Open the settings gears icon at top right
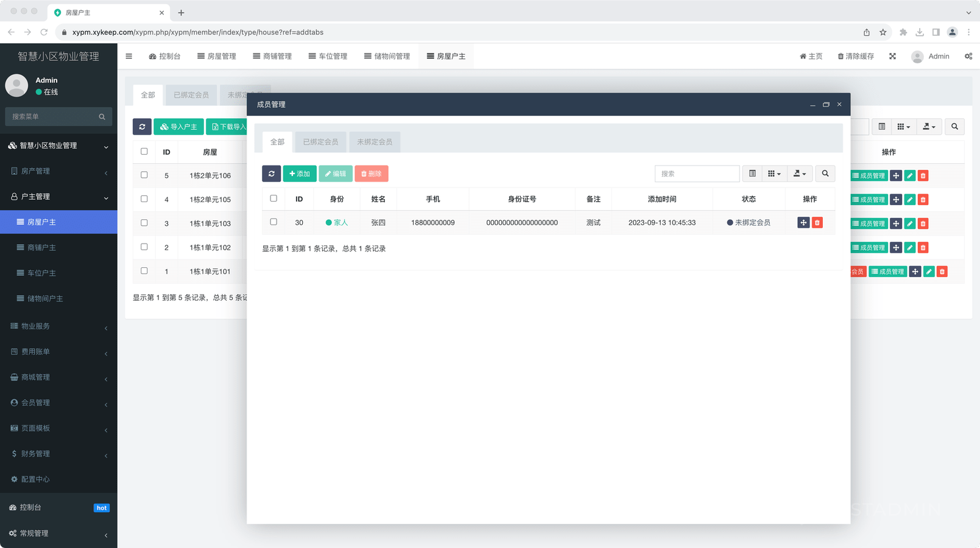 click(968, 56)
